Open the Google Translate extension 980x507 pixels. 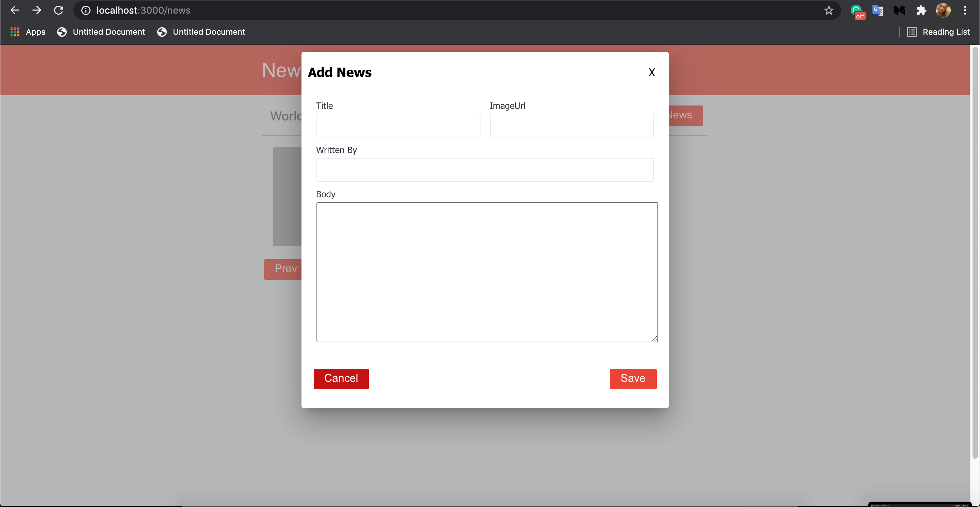coord(878,10)
